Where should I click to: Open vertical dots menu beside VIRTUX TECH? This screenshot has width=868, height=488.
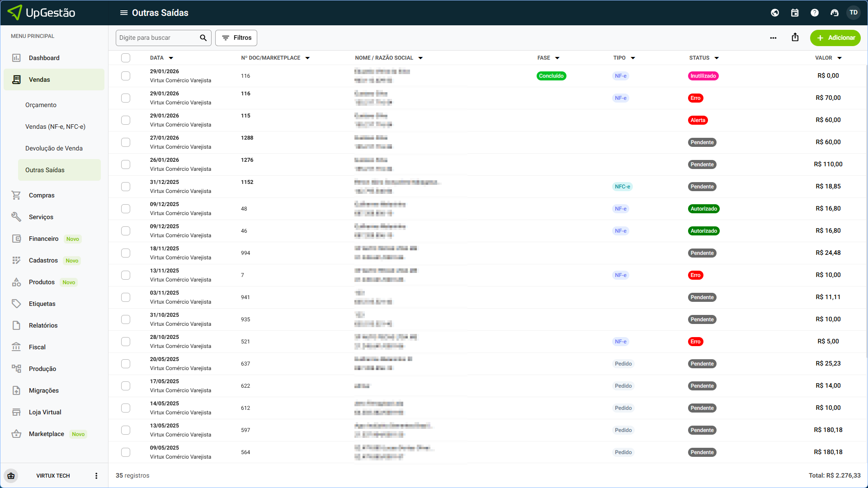tap(96, 476)
